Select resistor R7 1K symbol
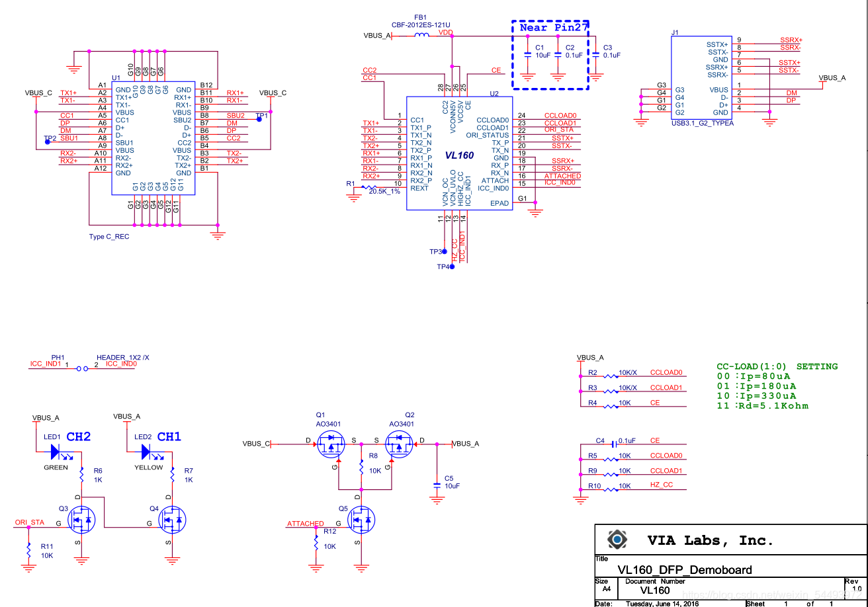Image resolution: width=868 pixels, height=607 pixels. point(172,475)
